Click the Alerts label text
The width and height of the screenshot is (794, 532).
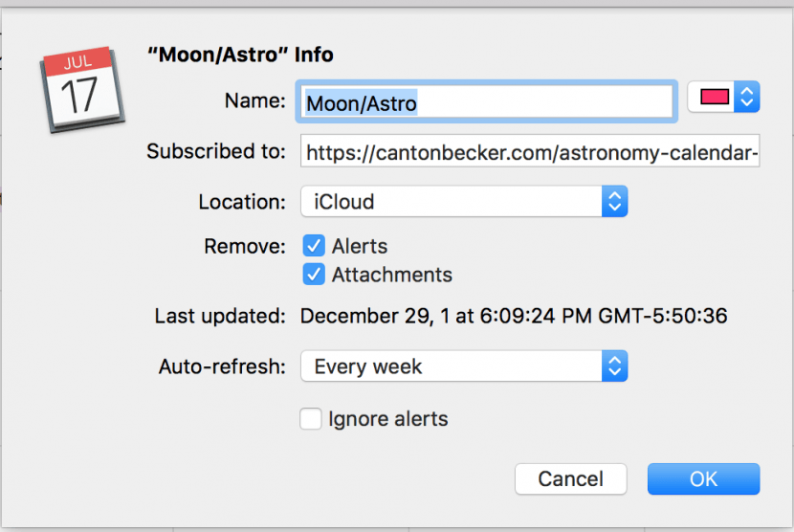(x=360, y=246)
